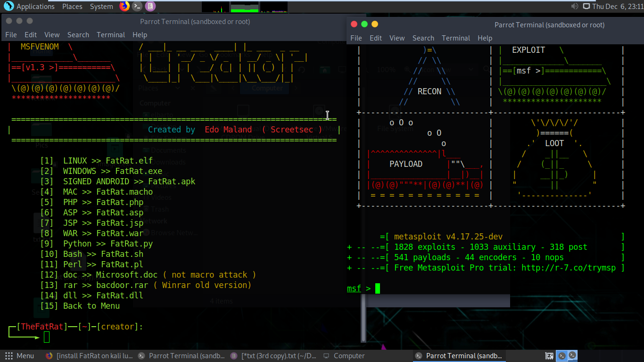Click '[7] JSP >> FatRat.jsp' line
The image size is (644, 362).
click(x=91, y=223)
